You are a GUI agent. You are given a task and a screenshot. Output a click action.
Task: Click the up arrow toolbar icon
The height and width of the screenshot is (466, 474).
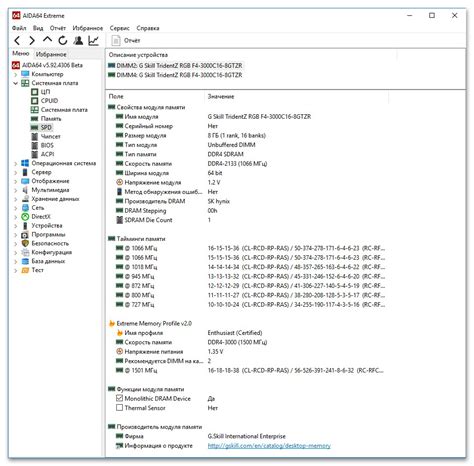pos(47,40)
